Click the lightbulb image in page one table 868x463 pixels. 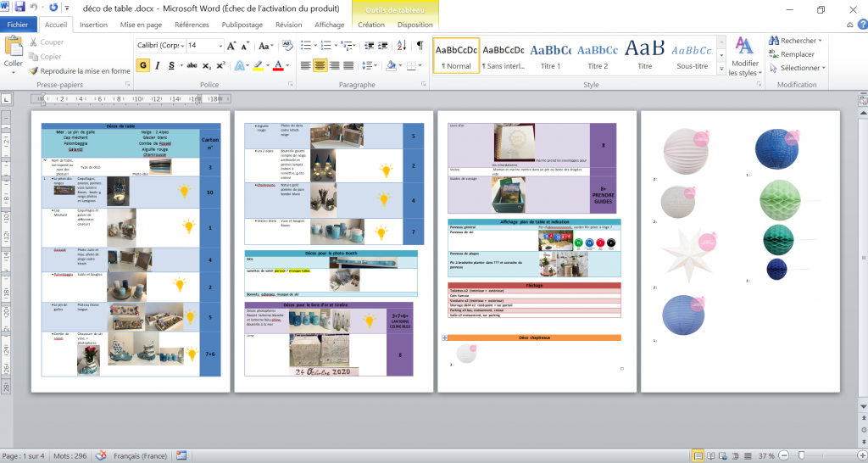pos(184,192)
